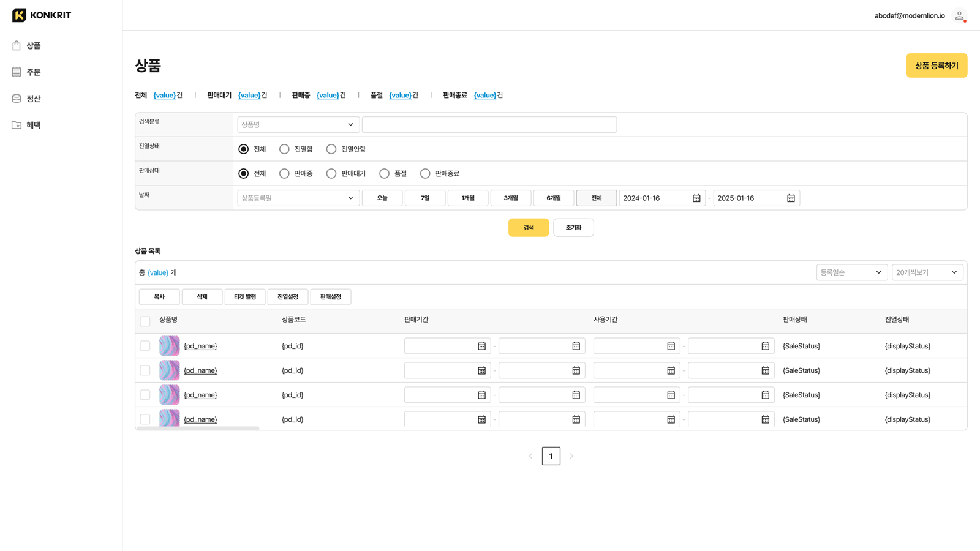Go to next page arrow

point(571,456)
